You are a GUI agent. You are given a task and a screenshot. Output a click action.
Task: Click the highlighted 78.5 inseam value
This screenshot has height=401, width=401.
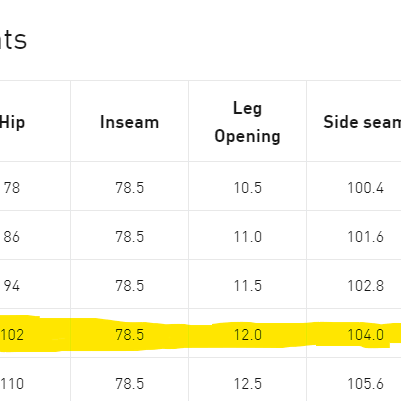129,335
